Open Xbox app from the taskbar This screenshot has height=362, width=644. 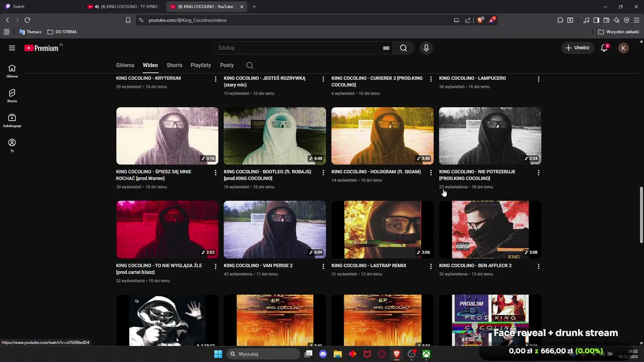pyautogui.click(x=426, y=354)
